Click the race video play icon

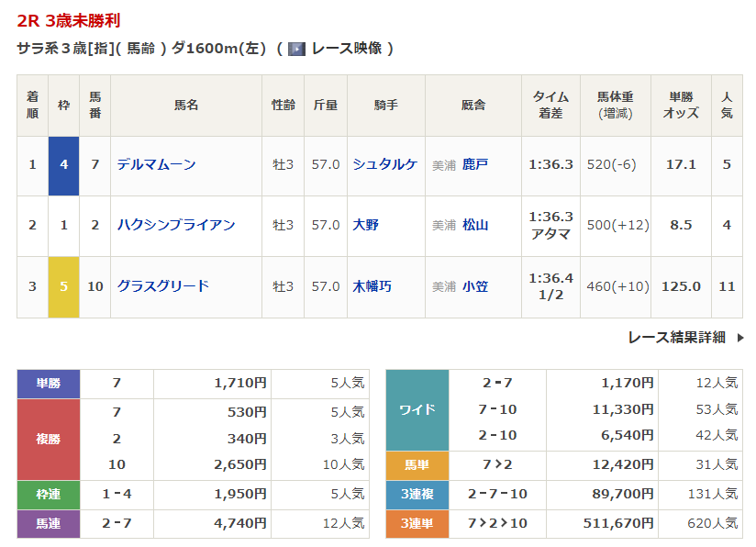pyautogui.click(x=296, y=49)
